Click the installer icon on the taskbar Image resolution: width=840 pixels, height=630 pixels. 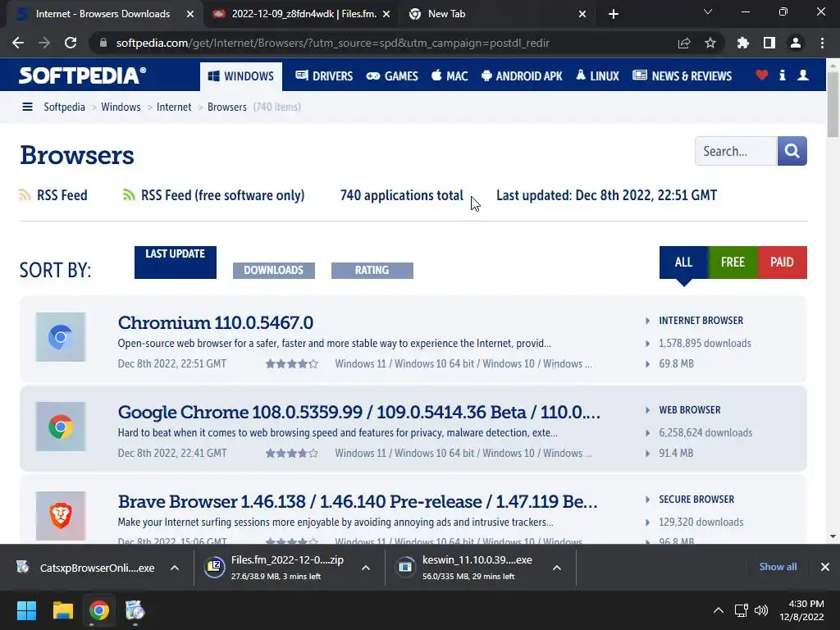pyautogui.click(x=135, y=610)
